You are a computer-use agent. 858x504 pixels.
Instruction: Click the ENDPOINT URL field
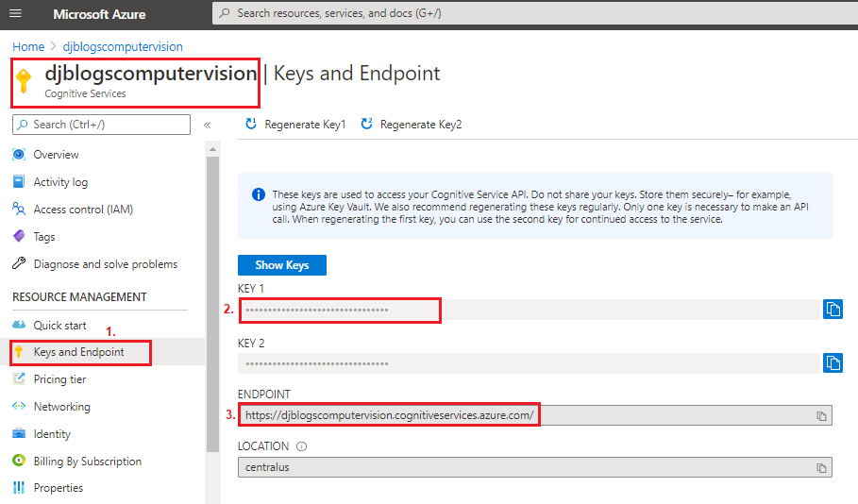[x=534, y=415]
